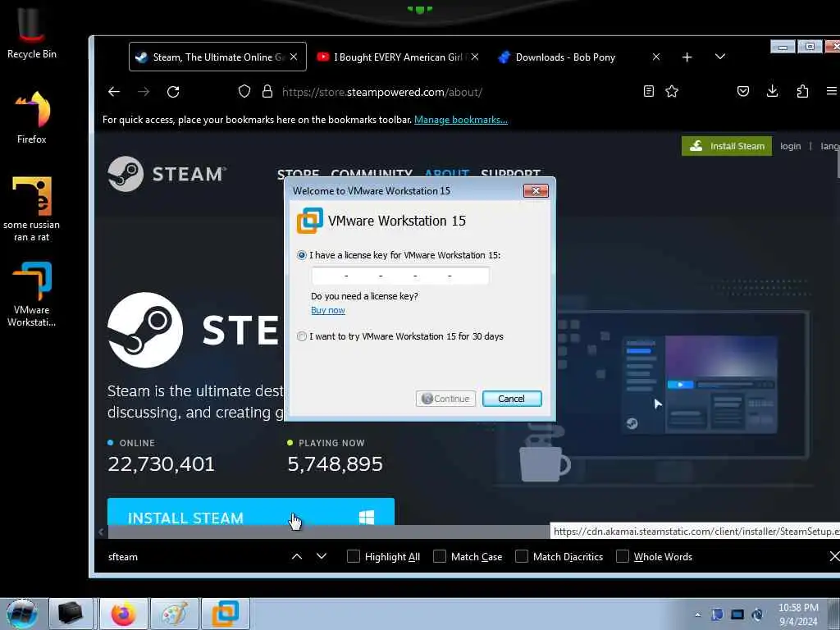Go forward in Firefox
The image size is (840, 630).
coord(143,92)
